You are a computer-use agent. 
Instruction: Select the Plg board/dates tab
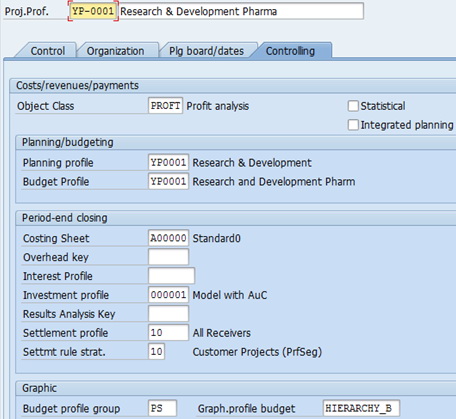click(206, 51)
